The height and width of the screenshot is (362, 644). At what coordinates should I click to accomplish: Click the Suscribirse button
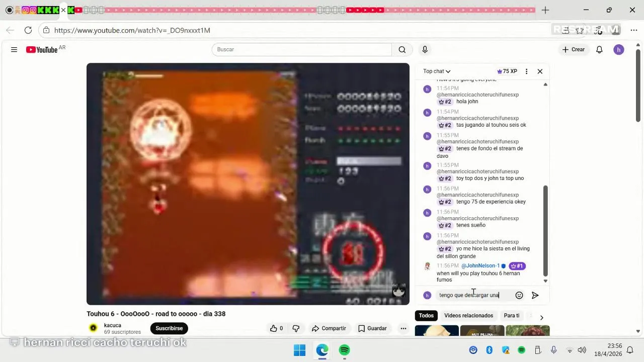pyautogui.click(x=169, y=328)
